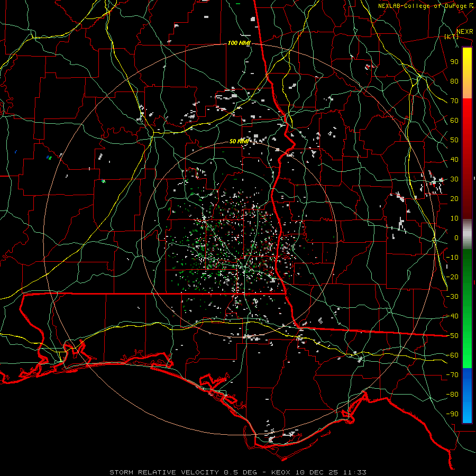Click the "10 DEC 25" date in the caption
The height and width of the screenshot is (476, 476).
[x=317, y=472]
